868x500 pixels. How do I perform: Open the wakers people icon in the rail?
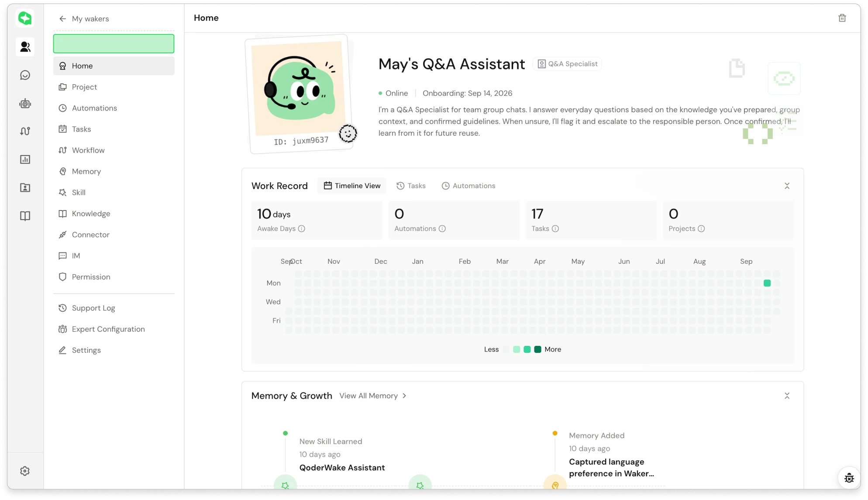(x=25, y=47)
